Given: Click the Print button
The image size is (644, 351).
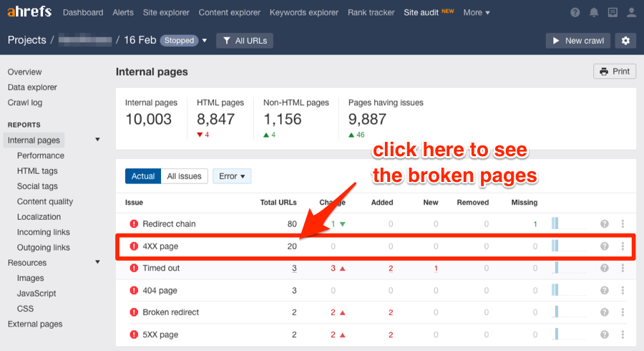Looking at the screenshot, I should [x=615, y=72].
